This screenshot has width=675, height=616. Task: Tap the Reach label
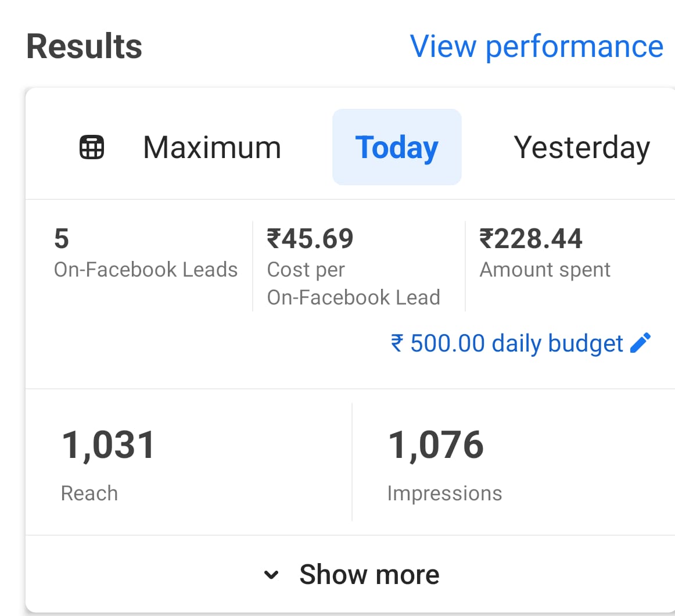coord(89,493)
